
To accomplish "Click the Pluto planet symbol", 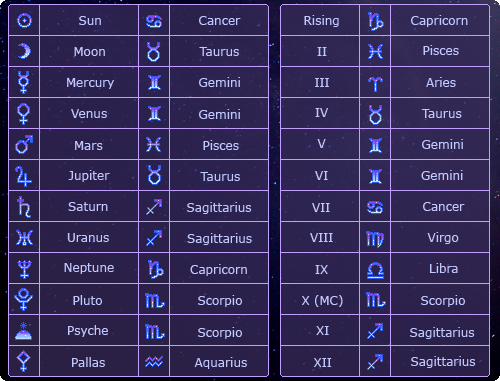I will [24, 299].
